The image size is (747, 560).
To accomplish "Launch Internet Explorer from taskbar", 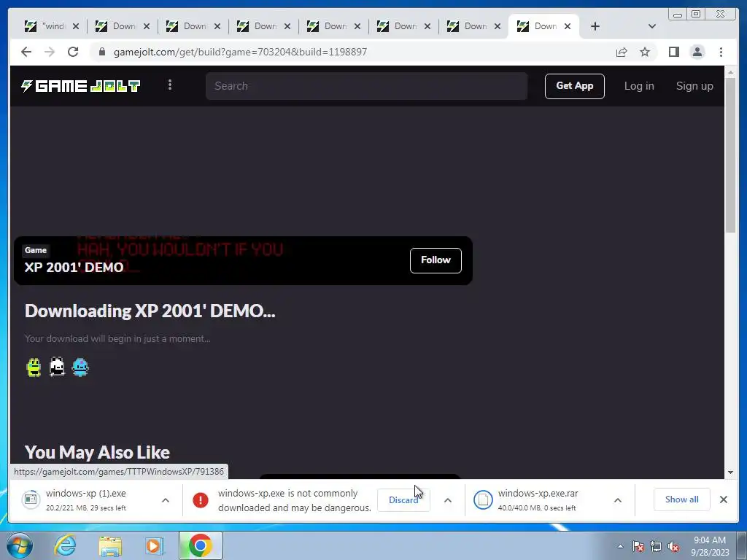I will 65,545.
